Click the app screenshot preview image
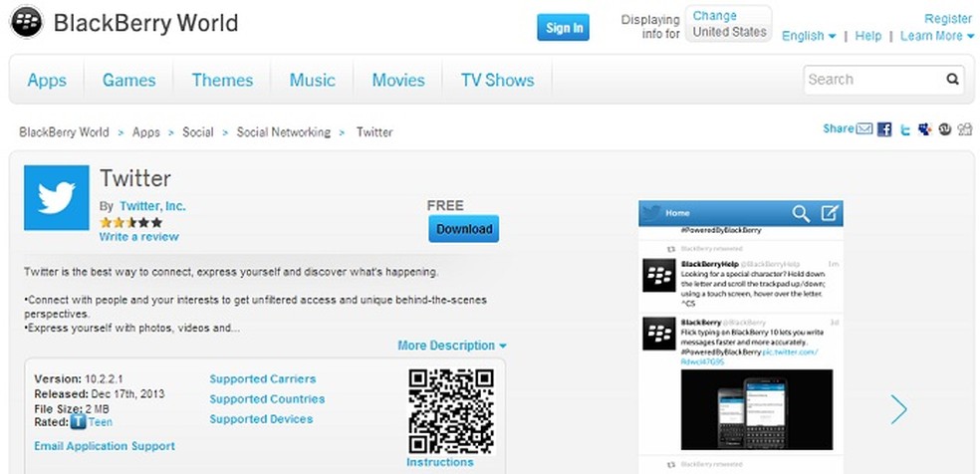Image resolution: width=980 pixels, height=474 pixels. 741,338
